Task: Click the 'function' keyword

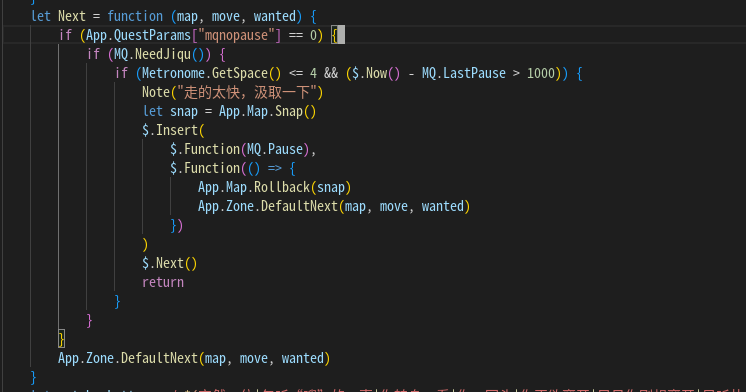Action: tap(135, 16)
